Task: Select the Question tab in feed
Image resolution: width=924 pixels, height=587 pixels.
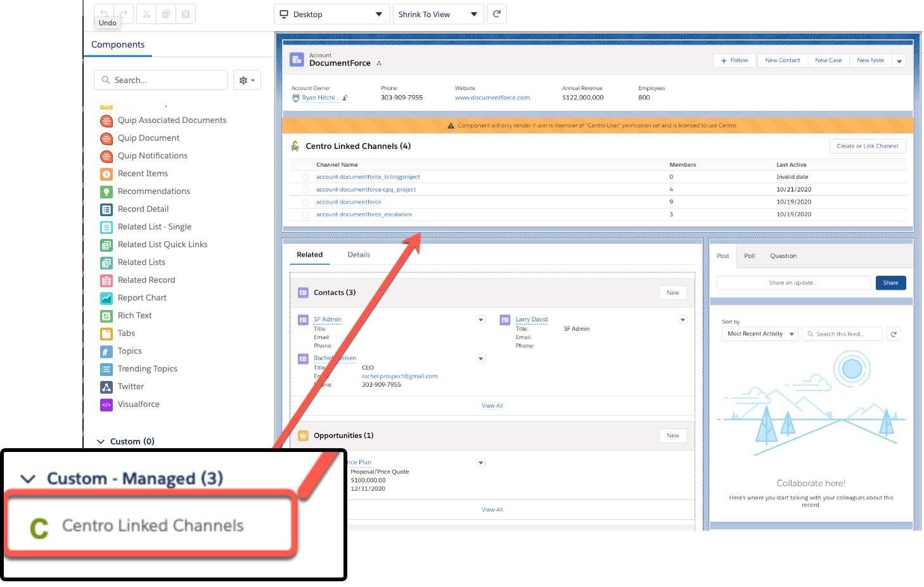Action: [783, 256]
